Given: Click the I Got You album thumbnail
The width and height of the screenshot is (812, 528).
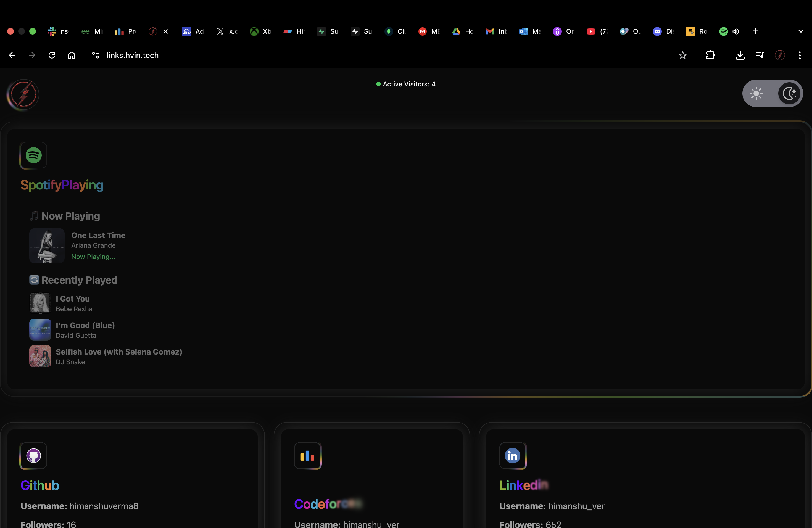Looking at the screenshot, I should tap(40, 303).
